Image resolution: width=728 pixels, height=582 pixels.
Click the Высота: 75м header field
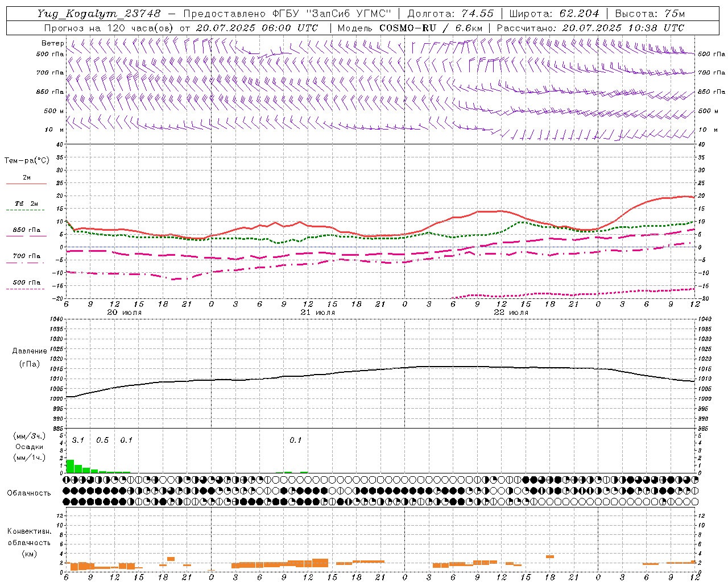click(650, 13)
